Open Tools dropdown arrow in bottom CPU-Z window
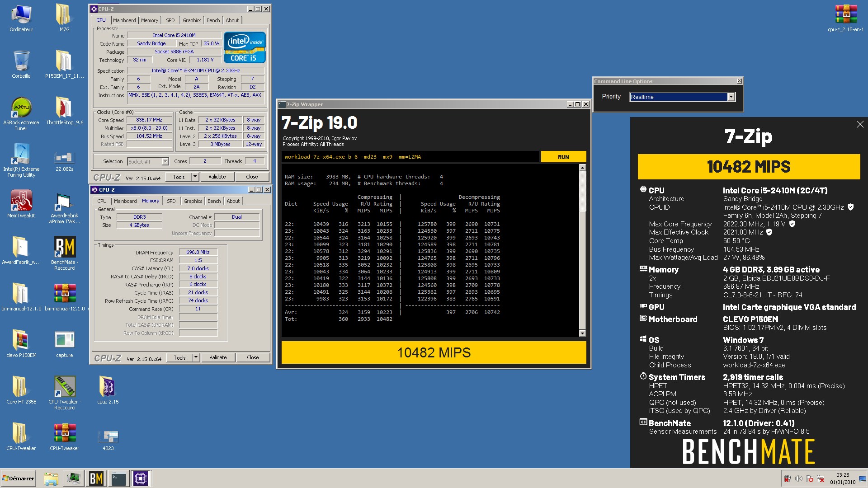868x488 pixels. pyautogui.click(x=196, y=357)
